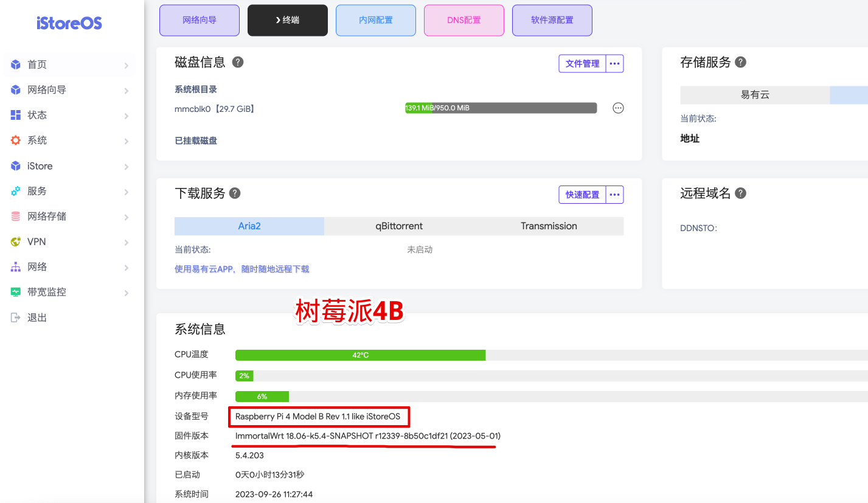Click the 文件管理 button
The height and width of the screenshot is (503, 868).
coord(583,63)
